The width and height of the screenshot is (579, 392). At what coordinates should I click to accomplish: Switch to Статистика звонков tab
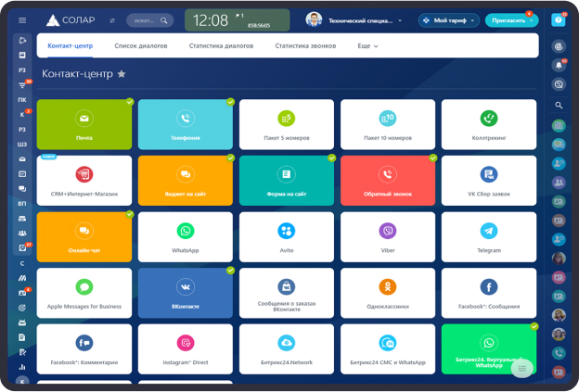click(x=305, y=46)
